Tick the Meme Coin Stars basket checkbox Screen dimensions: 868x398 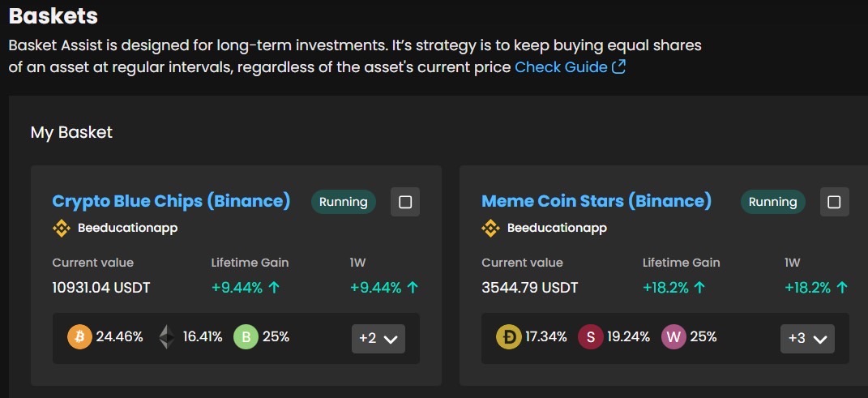click(835, 202)
